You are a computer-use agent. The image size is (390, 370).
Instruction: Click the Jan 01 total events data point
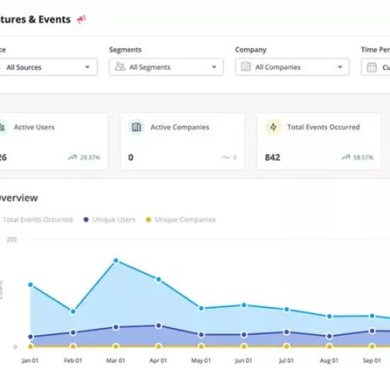click(30, 285)
